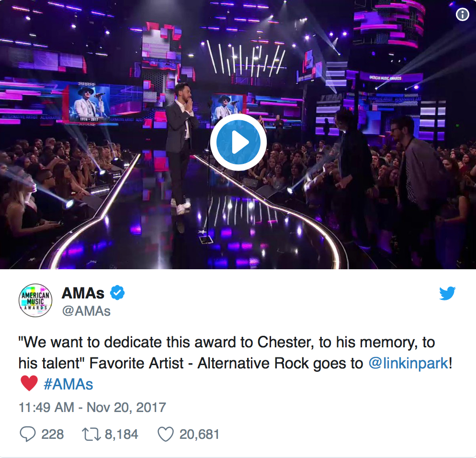The width and height of the screenshot is (476, 458).
Task: Click the info icon on the video
Action: pyautogui.click(x=462, y=15)
